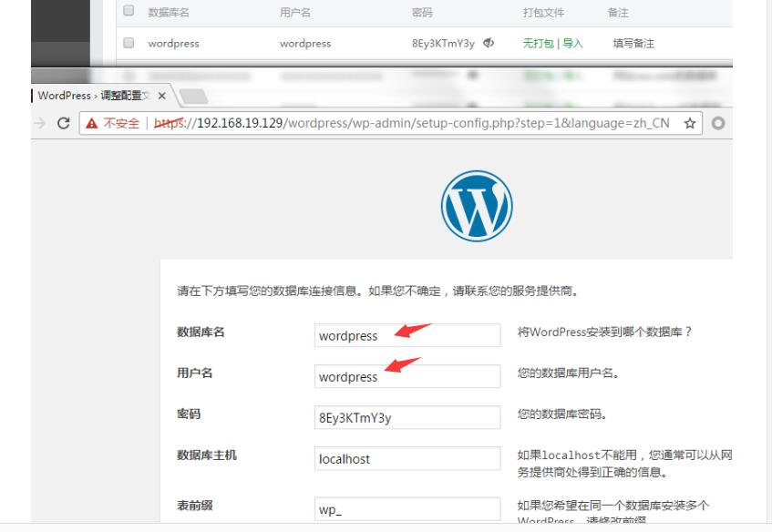Click the 无打包 link
This screenshot has height=532, width=772.
pyautogui.click(x=538, y=44)
